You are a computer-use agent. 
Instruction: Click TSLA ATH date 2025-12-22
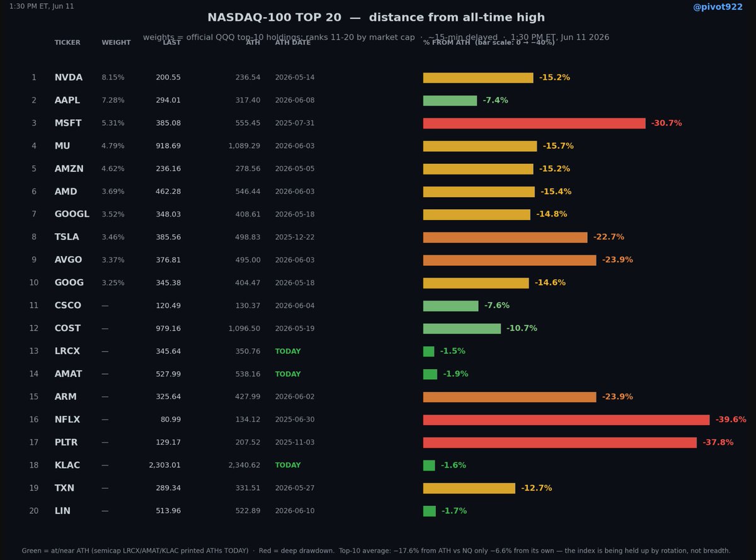pos(295,237)
